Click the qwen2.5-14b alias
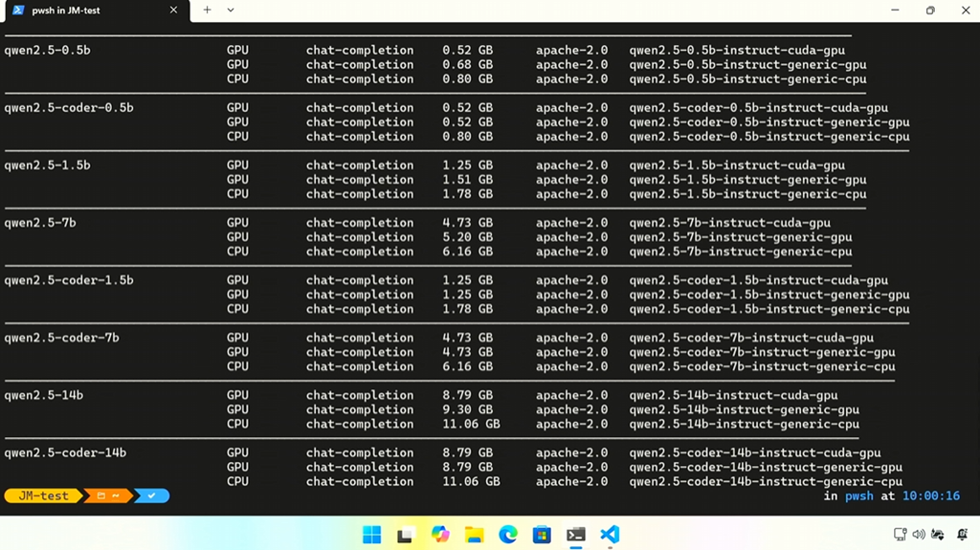 point(44,395)
